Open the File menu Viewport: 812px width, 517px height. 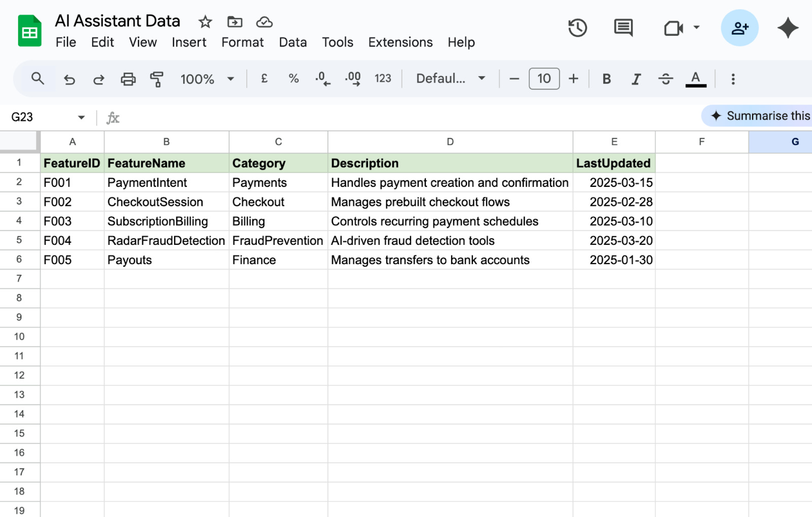pyautogui.click(x=66, y=42)
